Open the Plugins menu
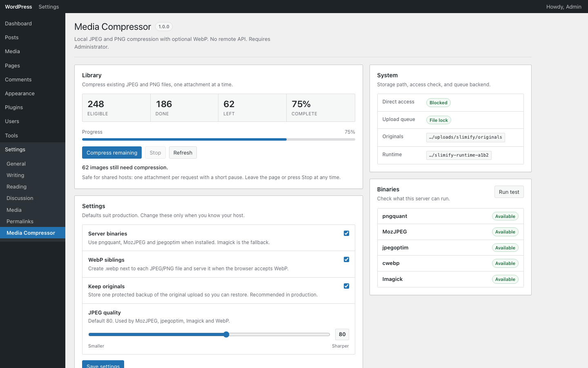 pyautogui.click(x=33, y=107)
